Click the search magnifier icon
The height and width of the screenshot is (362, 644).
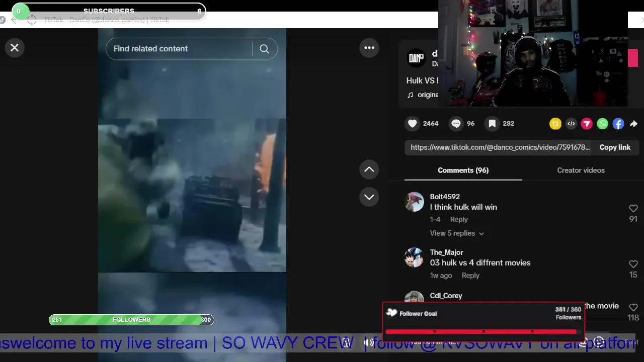264,49
